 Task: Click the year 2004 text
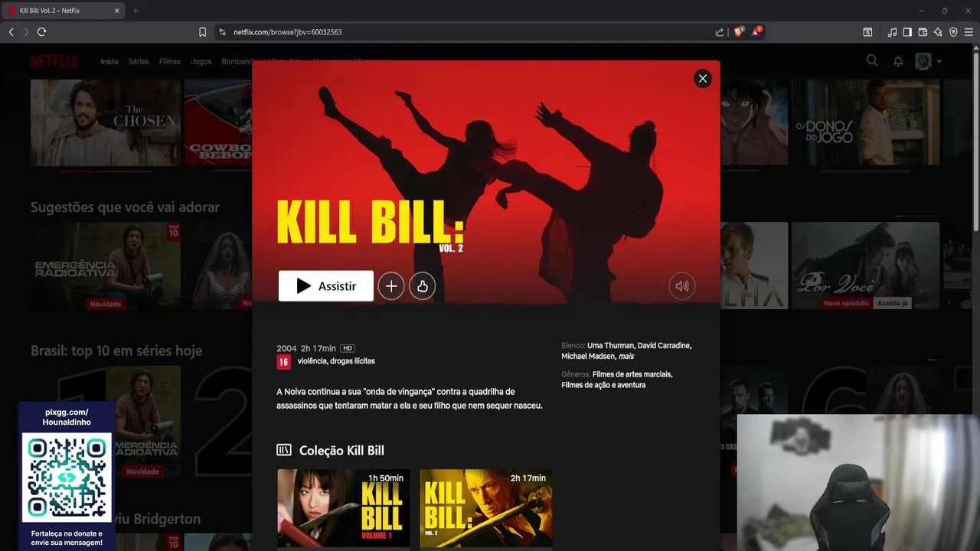tap(286, 348)
